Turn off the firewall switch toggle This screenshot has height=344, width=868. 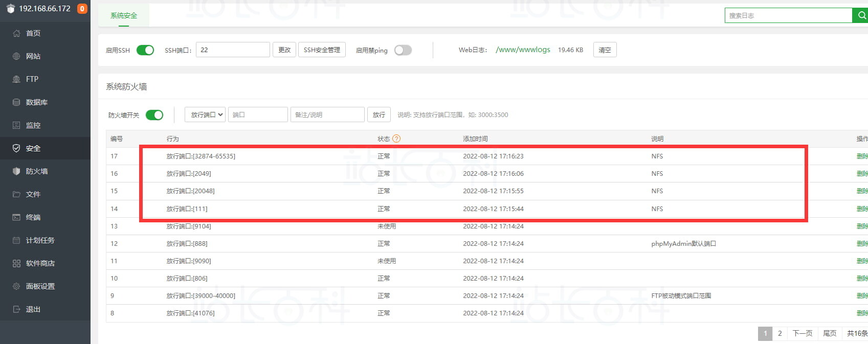pos(154,115)
